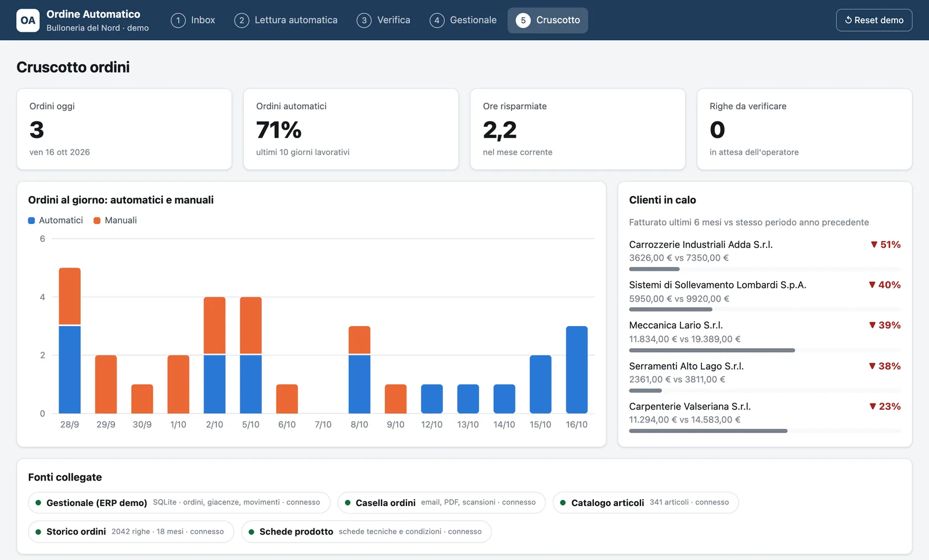Click the Storico ordini source chip
929x560 pixels.
(x=131, y=532)
